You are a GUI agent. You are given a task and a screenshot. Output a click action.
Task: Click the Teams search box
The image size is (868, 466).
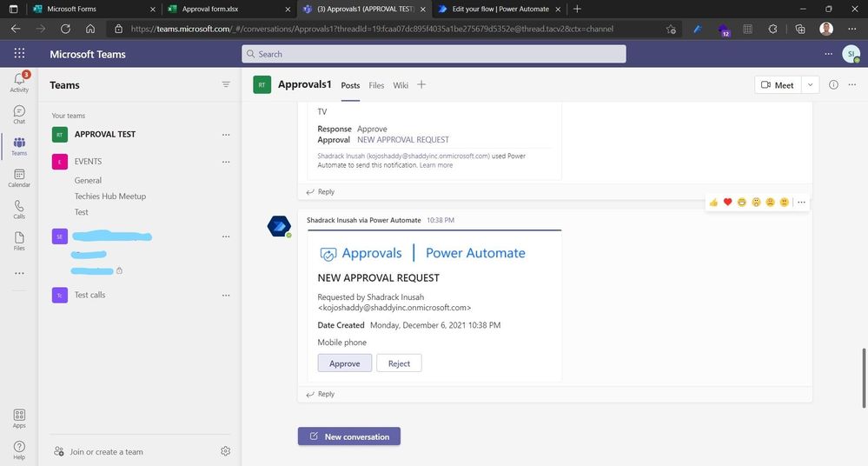coord(434,54)
